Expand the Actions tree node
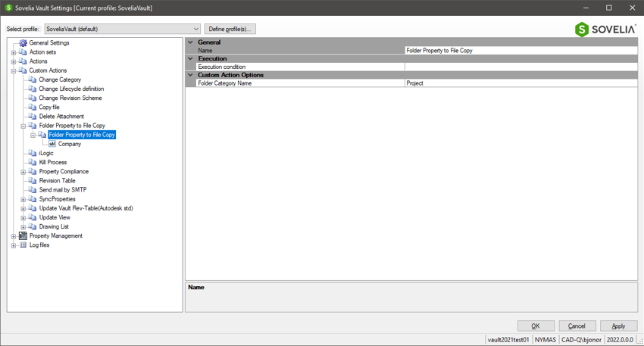Screen dimensions: 644x346 (14, 61)
